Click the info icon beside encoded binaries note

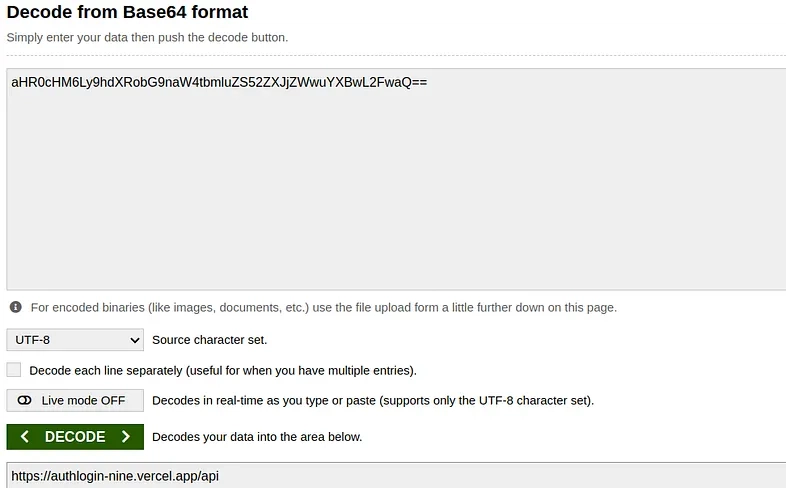pyautogui.click(x=15, y=307)
